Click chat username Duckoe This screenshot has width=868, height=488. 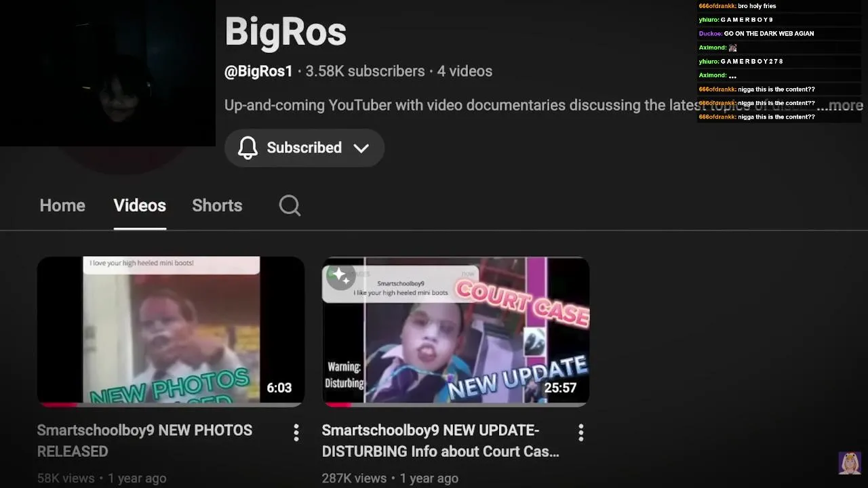click(710, 34)
